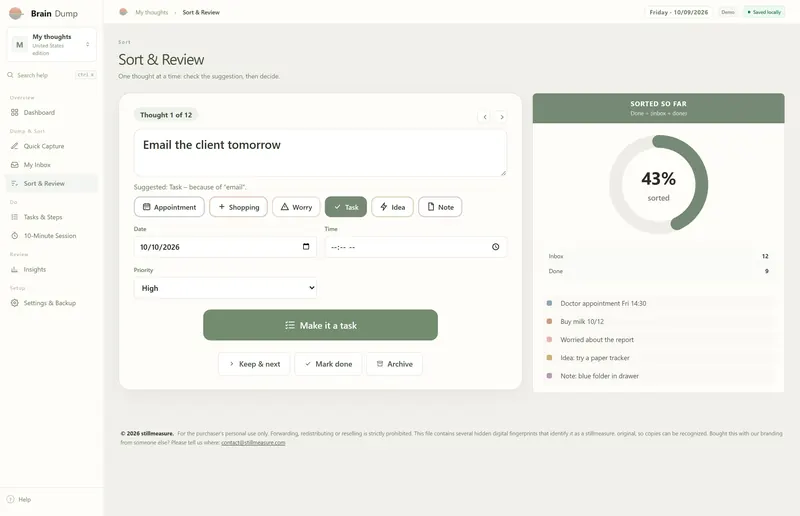Viewport: 800px width, 516px height.
Task: Click the Saved locally status badge
Action: [764, 12]
